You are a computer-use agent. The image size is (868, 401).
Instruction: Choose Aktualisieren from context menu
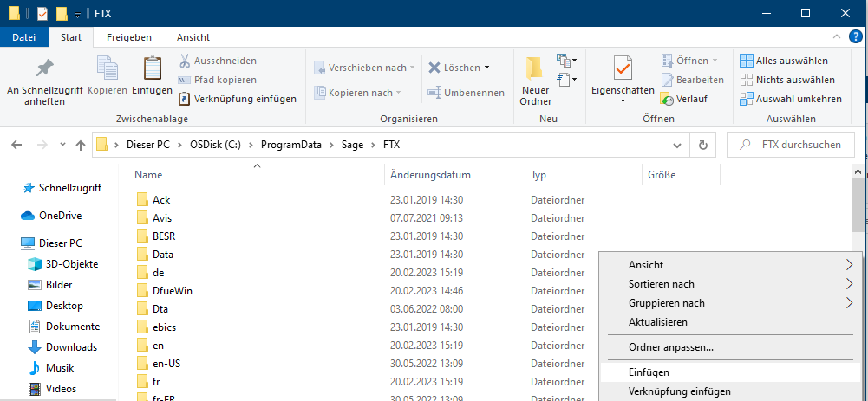pos(730,322)
